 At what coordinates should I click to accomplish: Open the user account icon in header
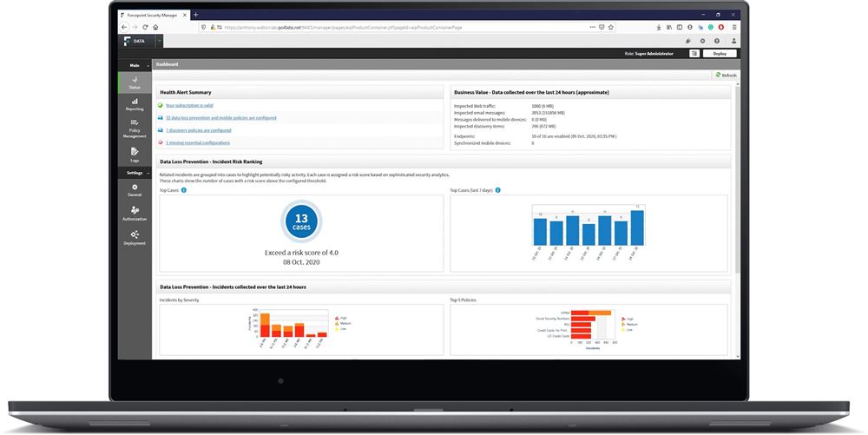click(x=734, y=41)
